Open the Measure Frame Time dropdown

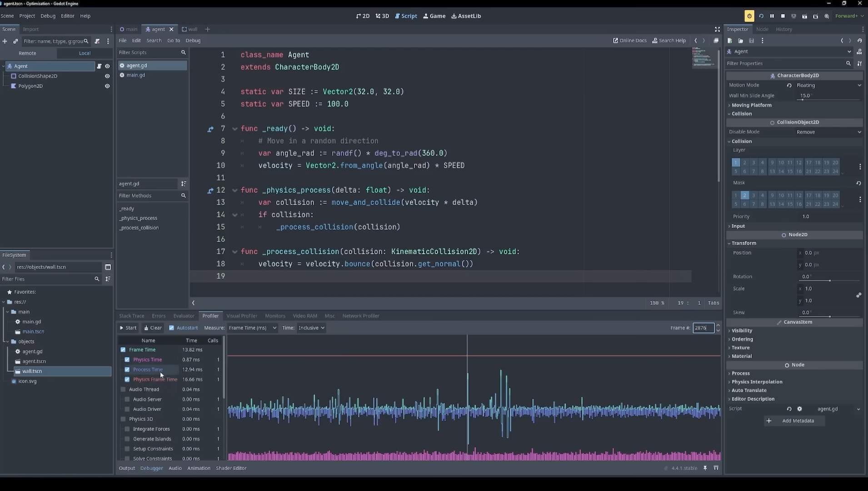click(252, 328)
